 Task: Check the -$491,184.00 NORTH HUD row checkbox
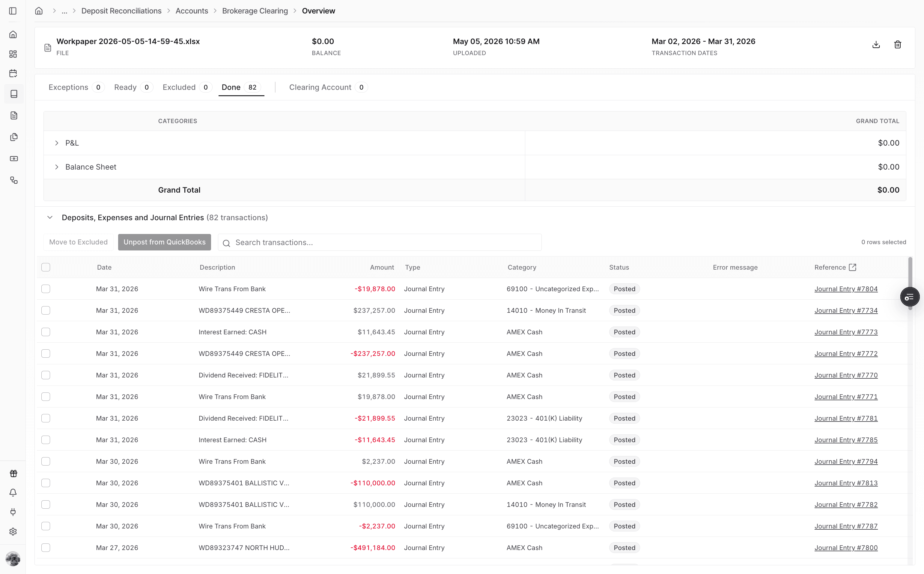[x=46, y=548]
